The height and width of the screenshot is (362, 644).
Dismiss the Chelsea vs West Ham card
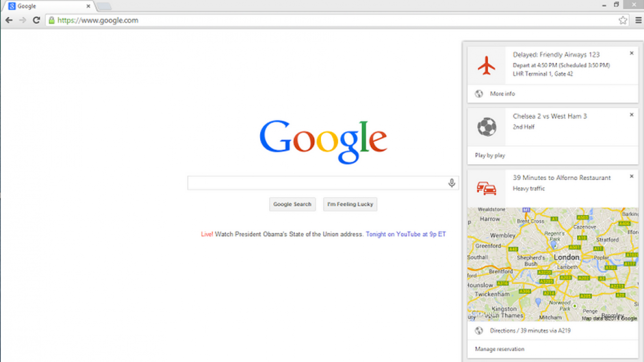(x=632, y=115)
